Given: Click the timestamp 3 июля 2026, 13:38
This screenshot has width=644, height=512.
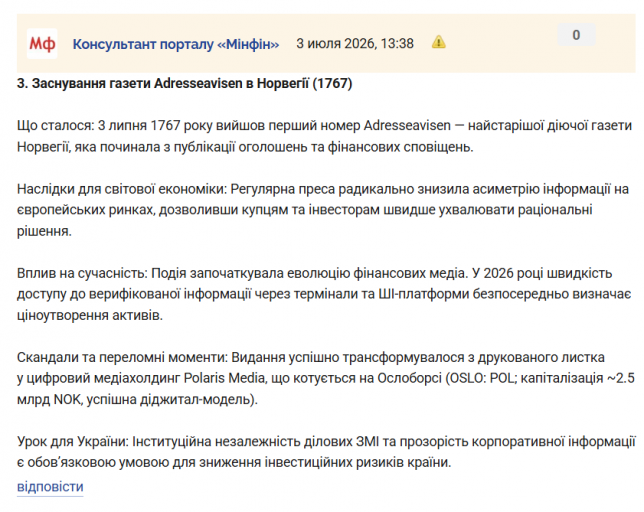Looking at the screenshot, I should [x=355, y=44].
